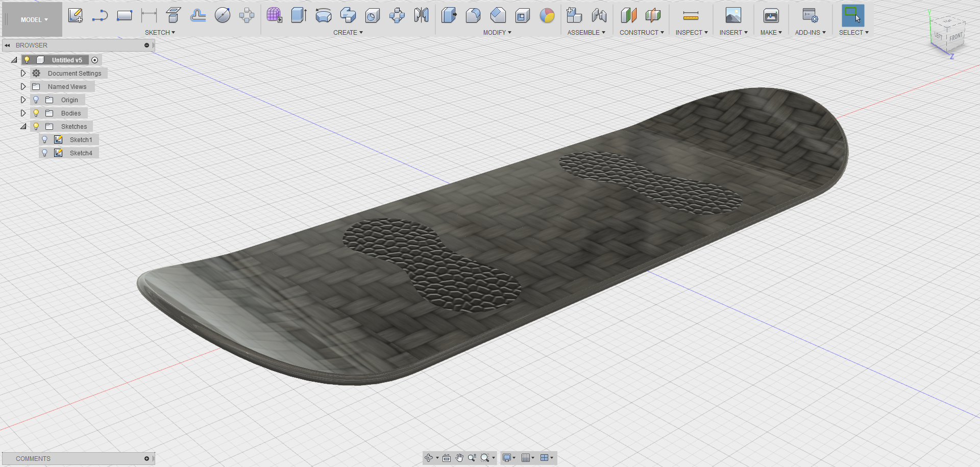Click the FRONT face of the ViewCube
This screenshot has width=980, height=467.
point(955,37)
